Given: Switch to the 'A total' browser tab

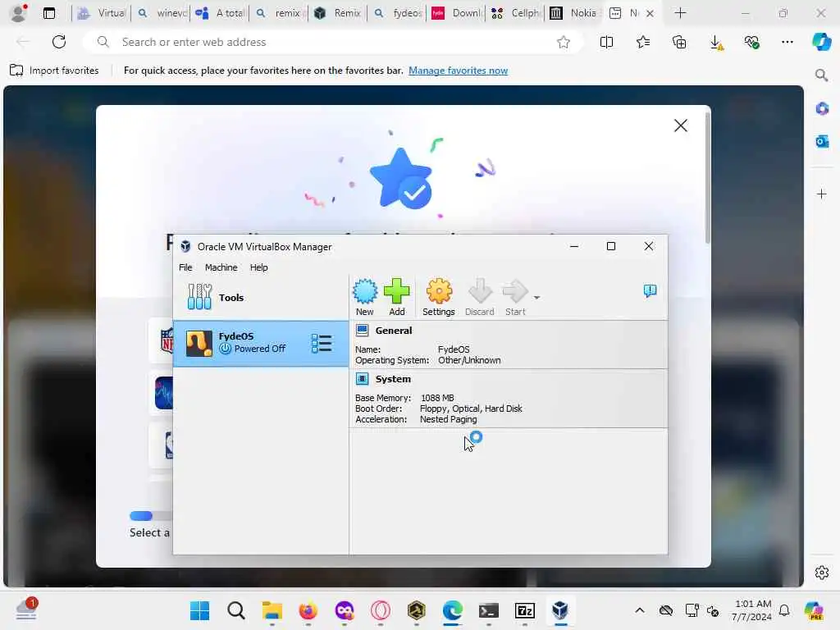Looking at the screenshot, I should pos(220,13).
